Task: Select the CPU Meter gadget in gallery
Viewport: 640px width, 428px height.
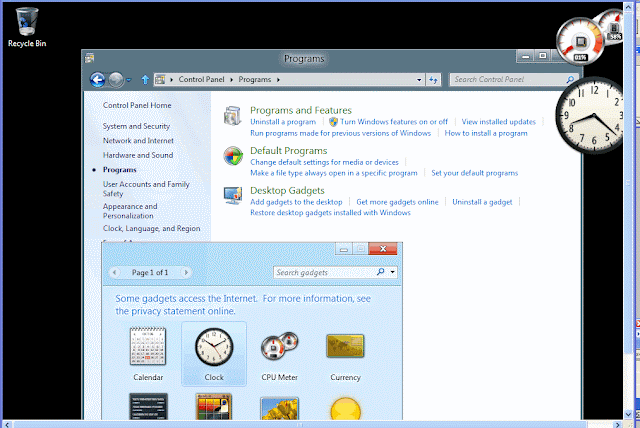Action: pos(280,356)
